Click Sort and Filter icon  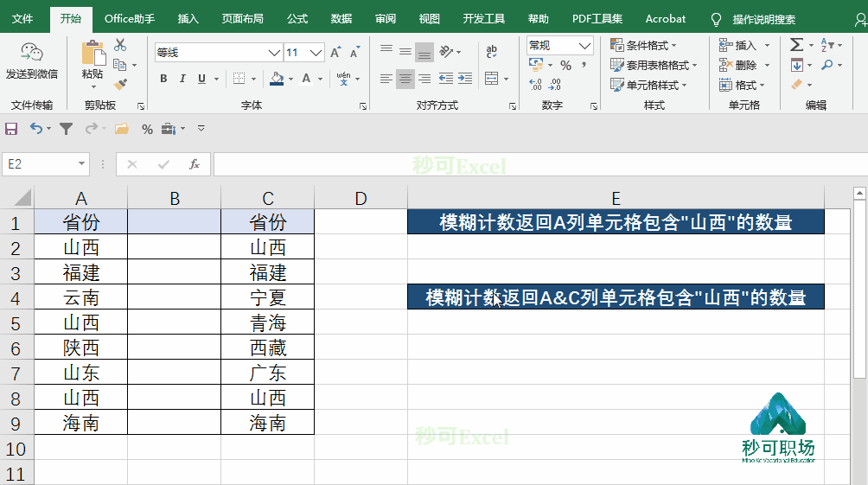tap(827, 45)
